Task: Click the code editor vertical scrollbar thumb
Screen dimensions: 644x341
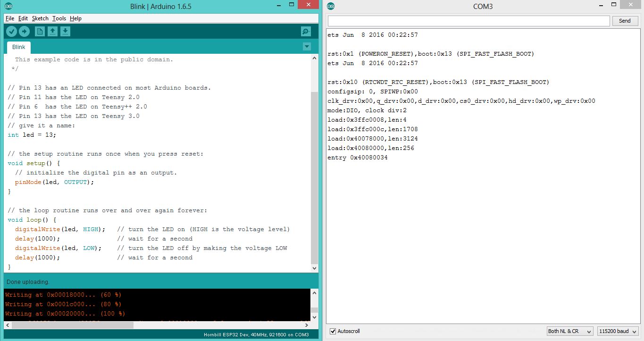Action: (315, 178)
